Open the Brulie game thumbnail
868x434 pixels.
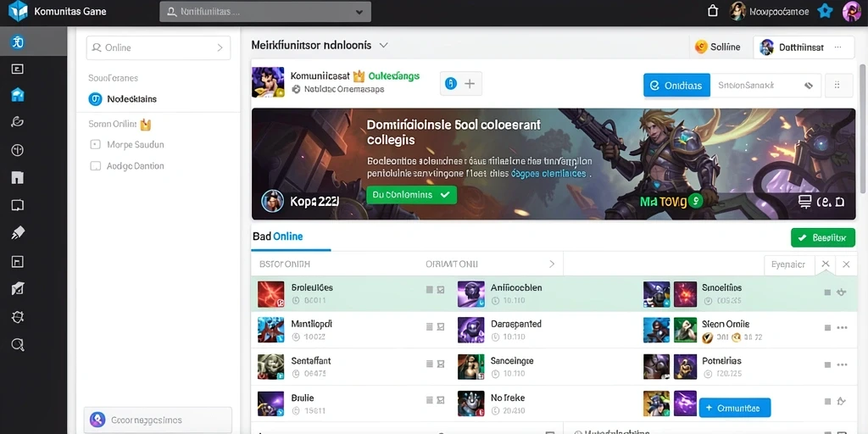[271, 404]
